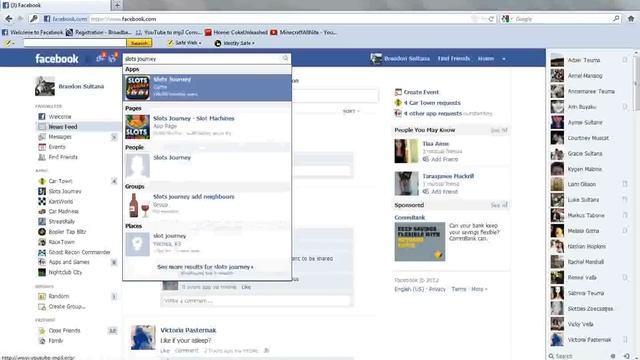This screenshot has height=360, width=640.
Task: Reload page with browser refresh icon
Action: pos(491,19)
